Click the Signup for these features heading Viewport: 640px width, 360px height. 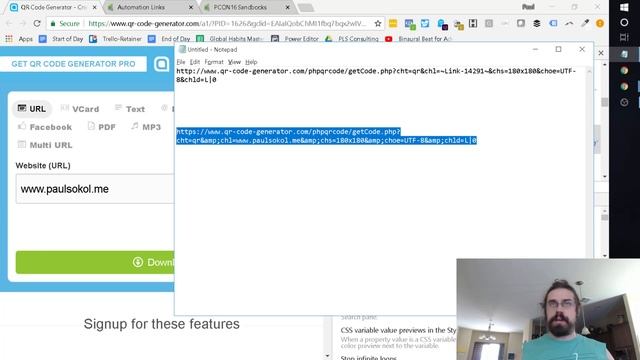click(x=162, y=324)
